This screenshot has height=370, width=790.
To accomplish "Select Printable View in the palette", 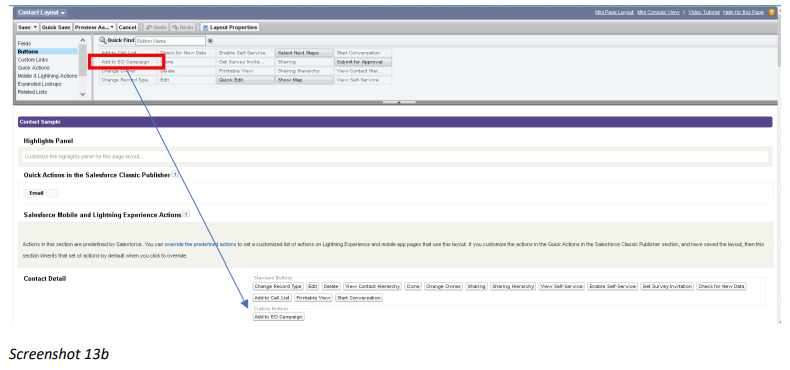I will (245, 71).
